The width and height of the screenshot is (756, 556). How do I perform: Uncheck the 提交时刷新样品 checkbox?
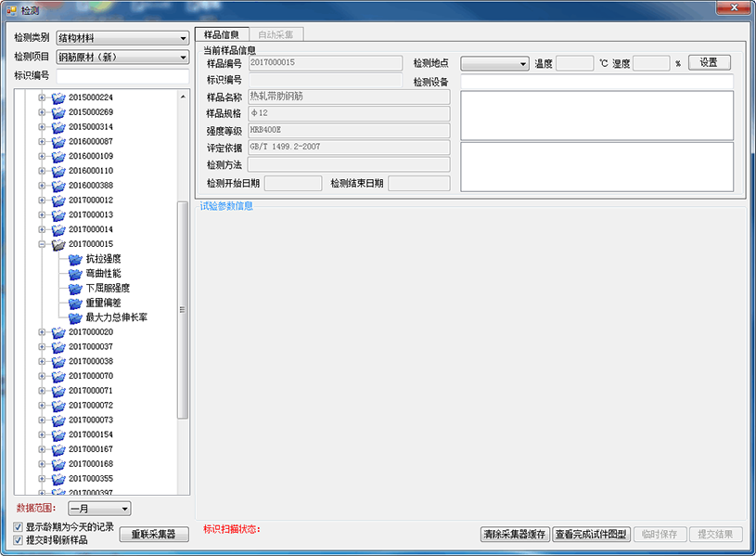19,539
